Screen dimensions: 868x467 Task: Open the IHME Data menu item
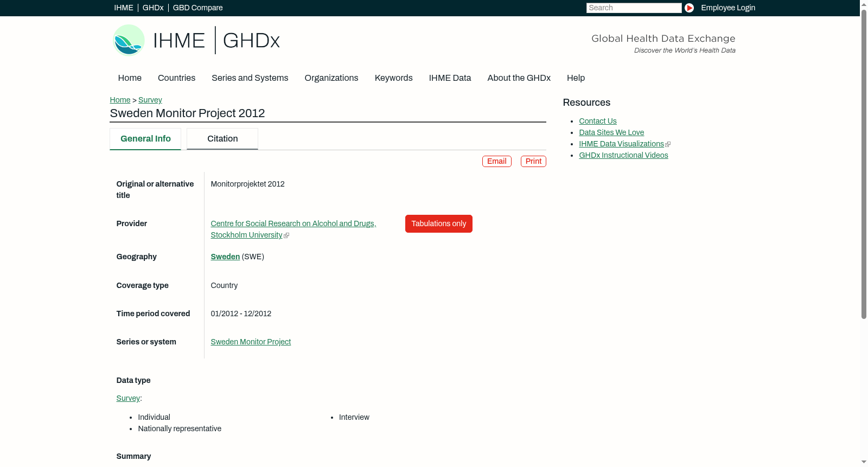click(450, 78)
